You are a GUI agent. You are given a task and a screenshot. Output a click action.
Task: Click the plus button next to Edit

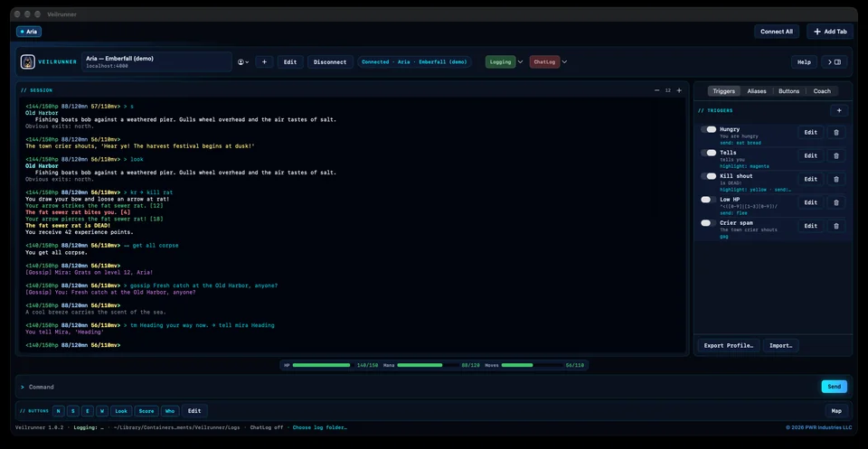point(264,62)
